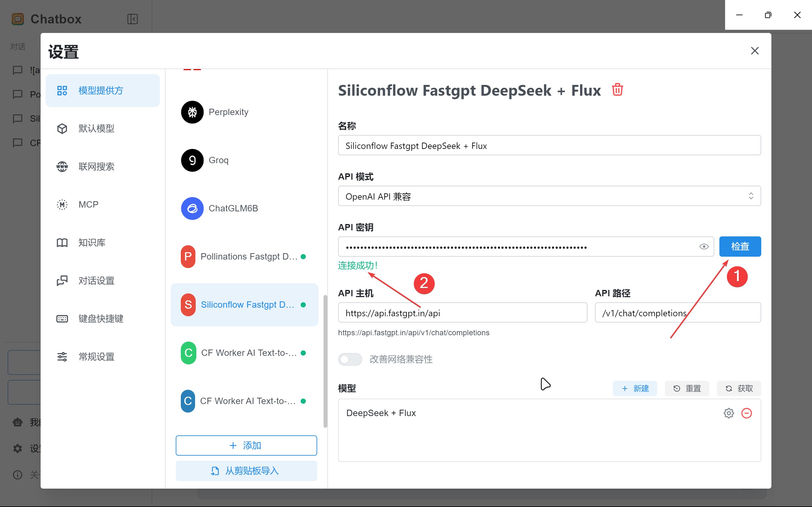The image size is (812, 507).
Task: Open settings gear for DeepSeek + Flux model
Action: point(729,413)
